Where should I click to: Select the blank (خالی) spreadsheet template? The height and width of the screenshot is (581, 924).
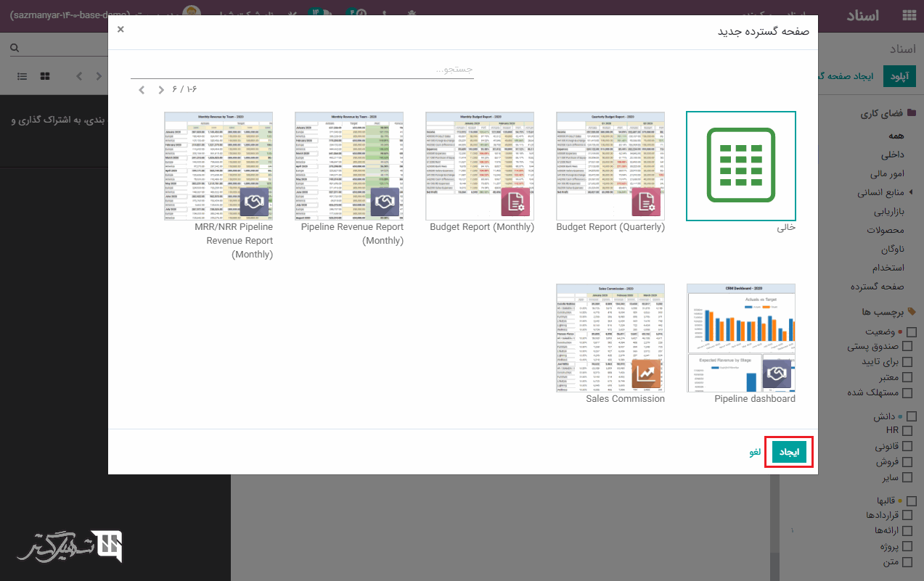(741, 166)
